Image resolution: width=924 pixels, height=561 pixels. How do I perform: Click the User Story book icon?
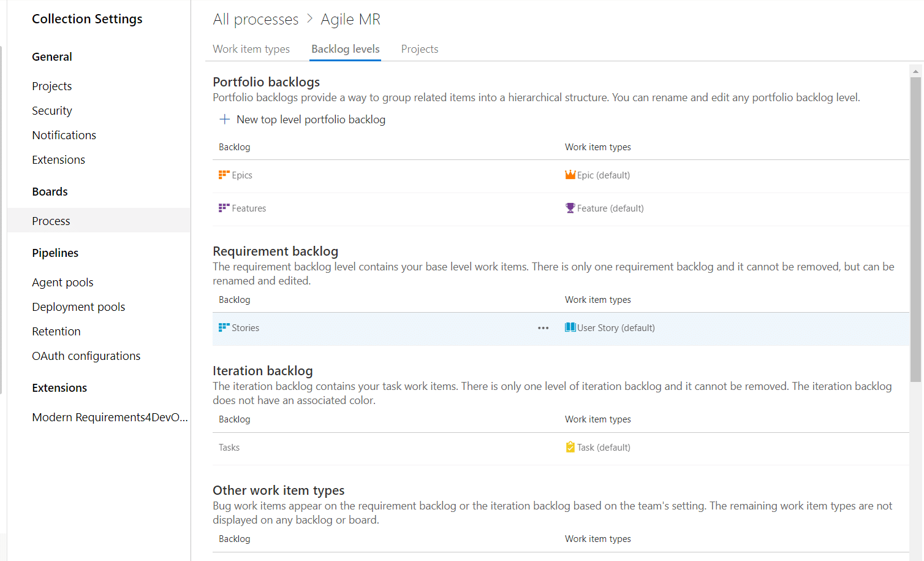(x=570, y=327)
